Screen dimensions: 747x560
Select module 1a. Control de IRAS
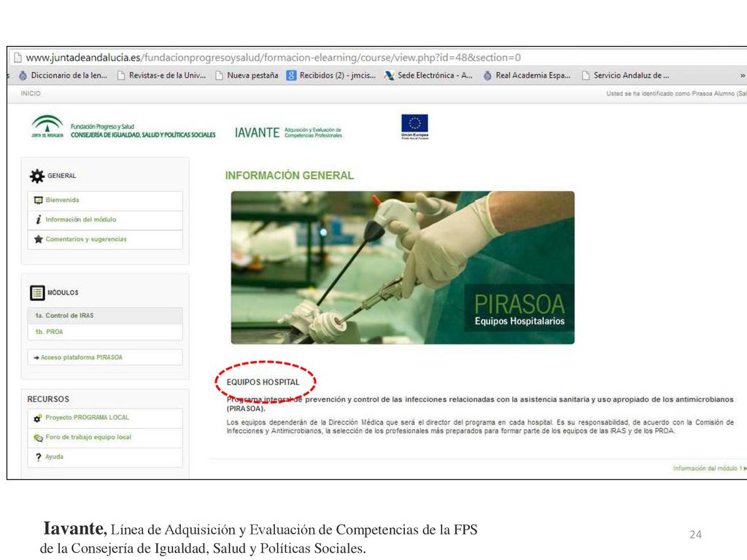105,315
